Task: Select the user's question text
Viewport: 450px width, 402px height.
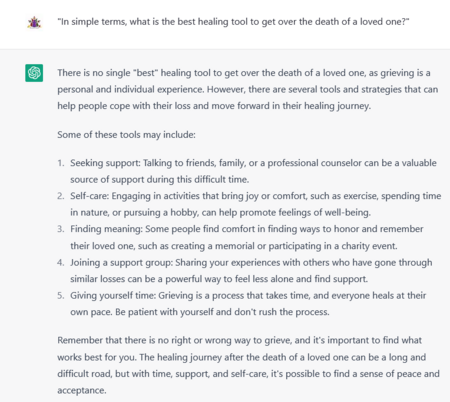Action: tap(233, 22)
